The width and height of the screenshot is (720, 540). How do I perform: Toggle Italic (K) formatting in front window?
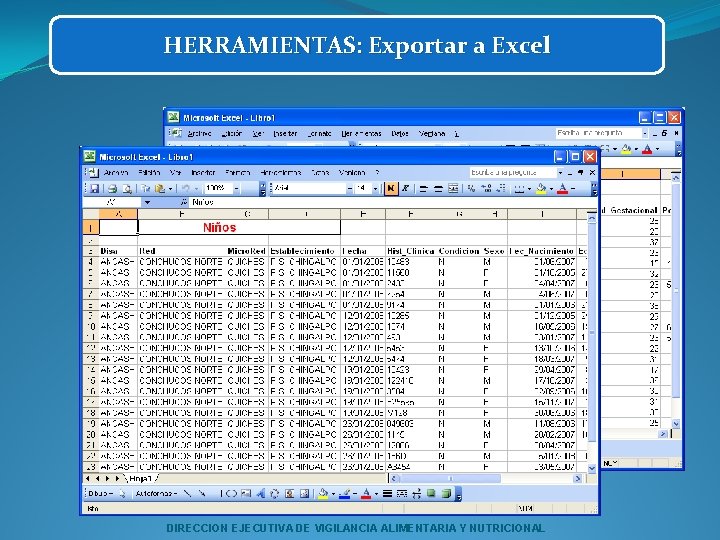[x=405, y=188]
